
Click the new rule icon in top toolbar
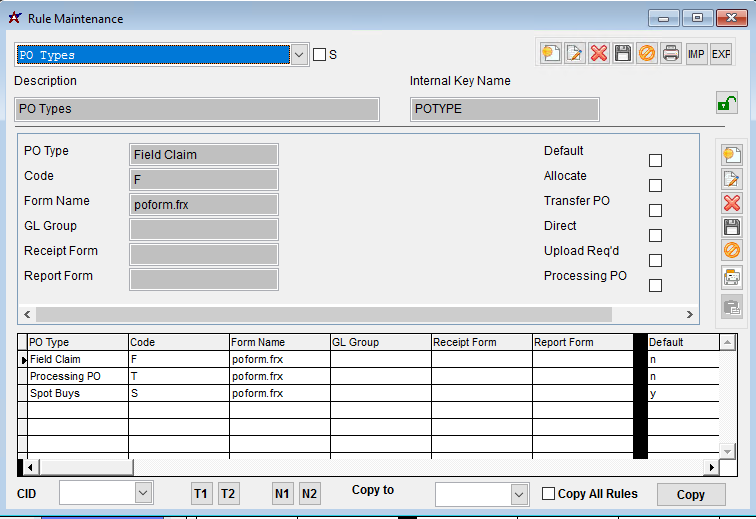tap(551, 53)
